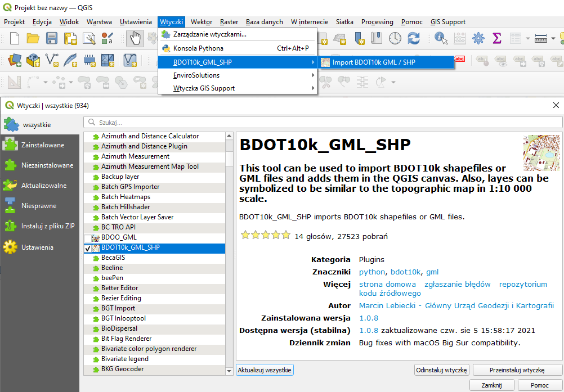564x392 pixels.
Task: Open a project with the folder icon
Action: 33,38
